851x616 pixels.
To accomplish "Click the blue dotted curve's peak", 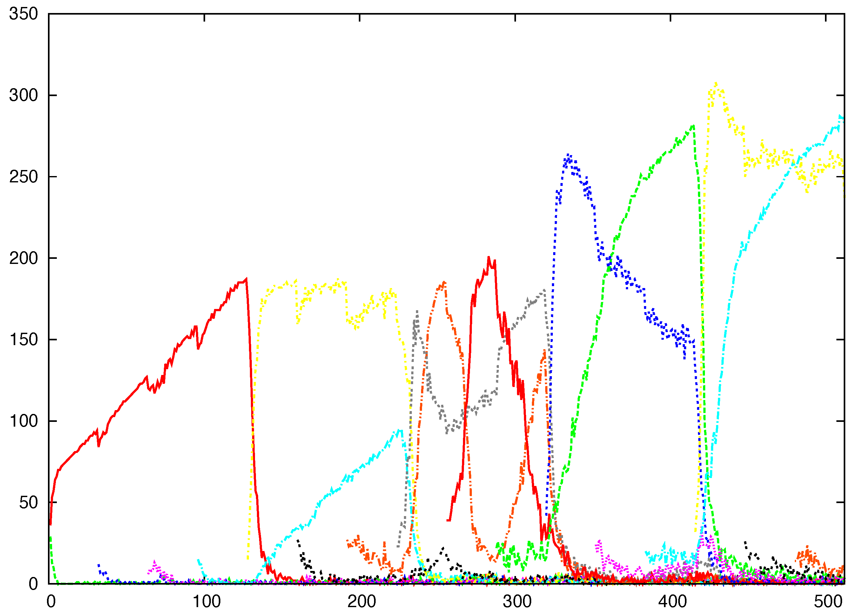I will point(569,155).
